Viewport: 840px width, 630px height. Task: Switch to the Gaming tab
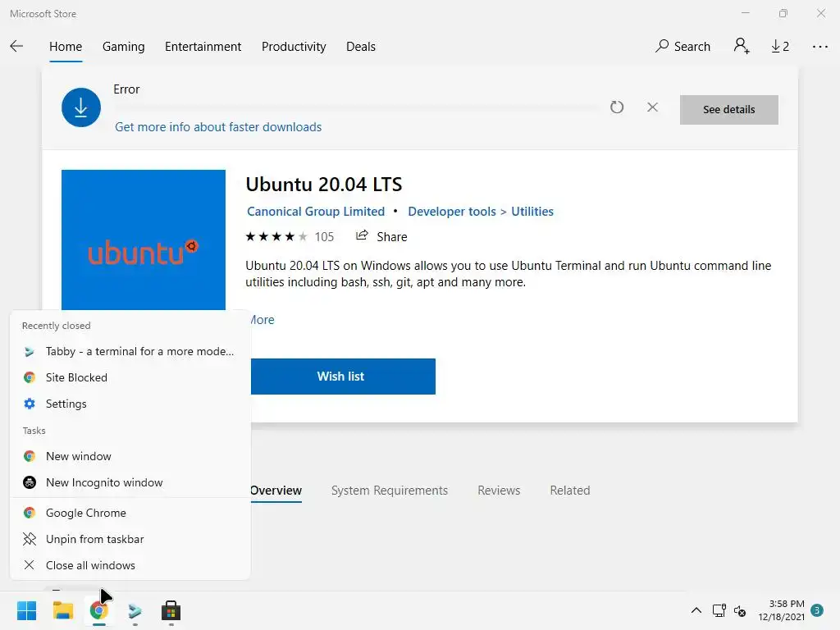click(x=123, y=47)
